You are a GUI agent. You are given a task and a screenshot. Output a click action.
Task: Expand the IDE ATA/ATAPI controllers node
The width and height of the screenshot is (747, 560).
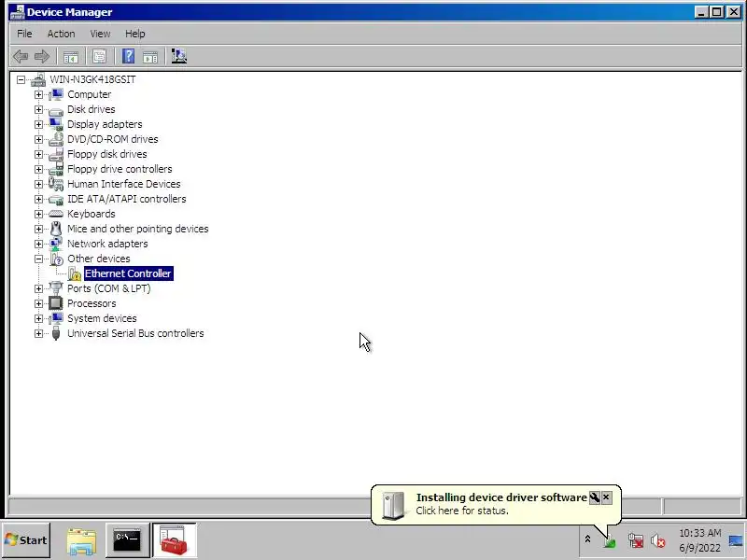[38, 199]
